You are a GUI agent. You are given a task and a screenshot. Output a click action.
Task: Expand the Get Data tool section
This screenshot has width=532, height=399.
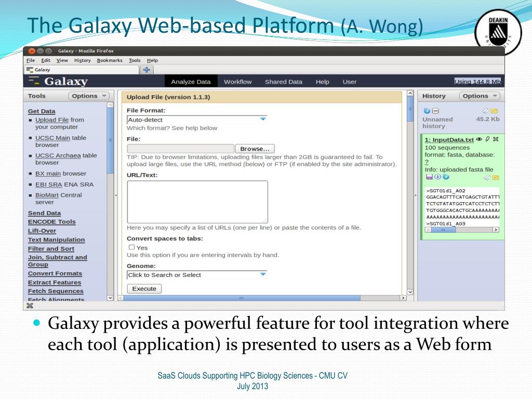click(42, 111)
